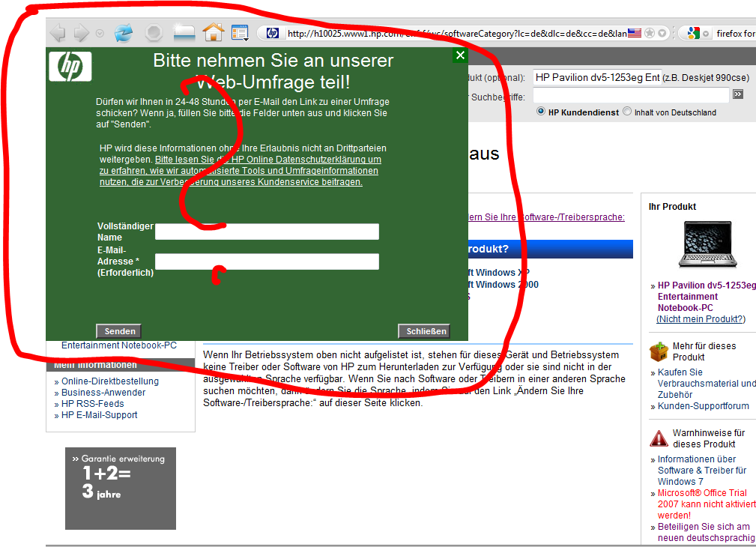Image resolution: width=756 pixels, height=547 pixels.
Task: Submit search with the arrow button
Action: tap(738, 94)
